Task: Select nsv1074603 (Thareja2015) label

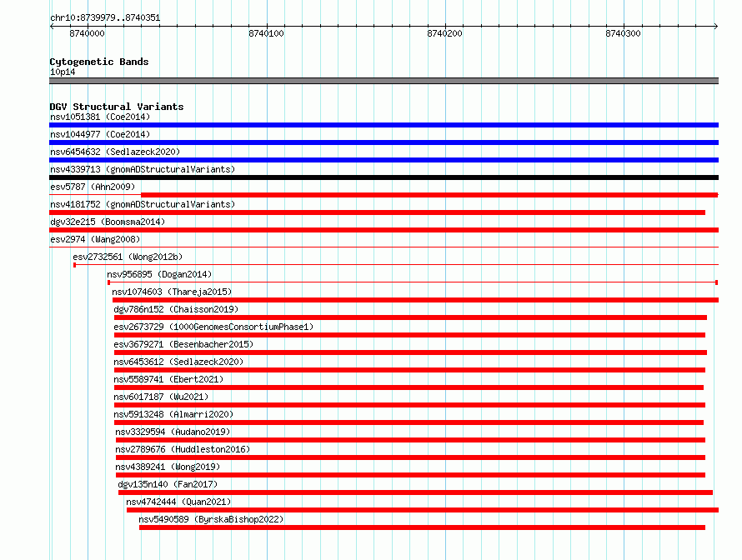Action: pyautogui.click(x=172, y=292)
